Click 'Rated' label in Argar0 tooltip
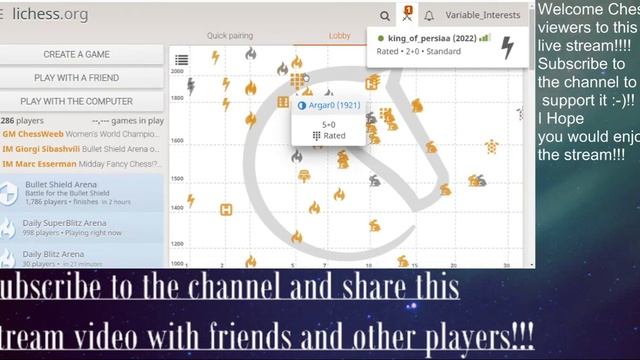Screen dimensions: 640x360 click(334, 136)
